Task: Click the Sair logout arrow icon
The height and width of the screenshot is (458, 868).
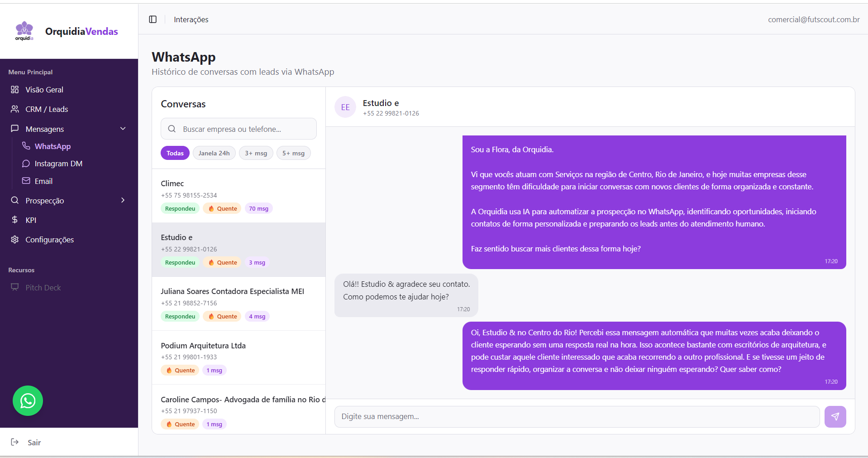Action: point(15,442)
